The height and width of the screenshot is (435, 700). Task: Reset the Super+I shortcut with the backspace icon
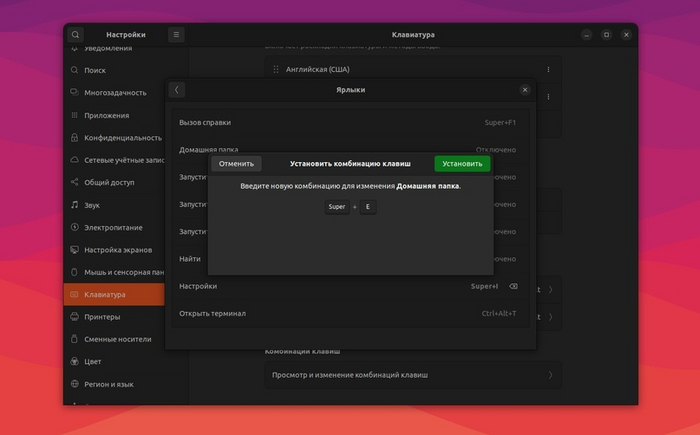(x=513, y=286)
